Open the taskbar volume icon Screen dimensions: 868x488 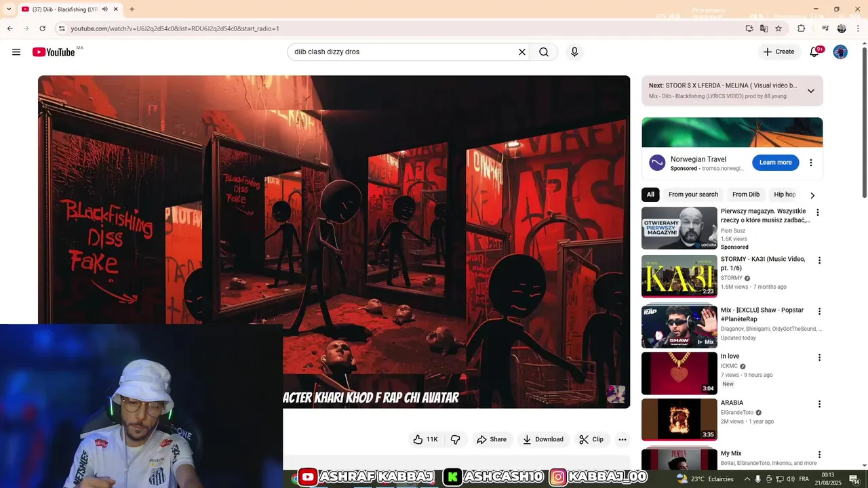coord(790,479)
